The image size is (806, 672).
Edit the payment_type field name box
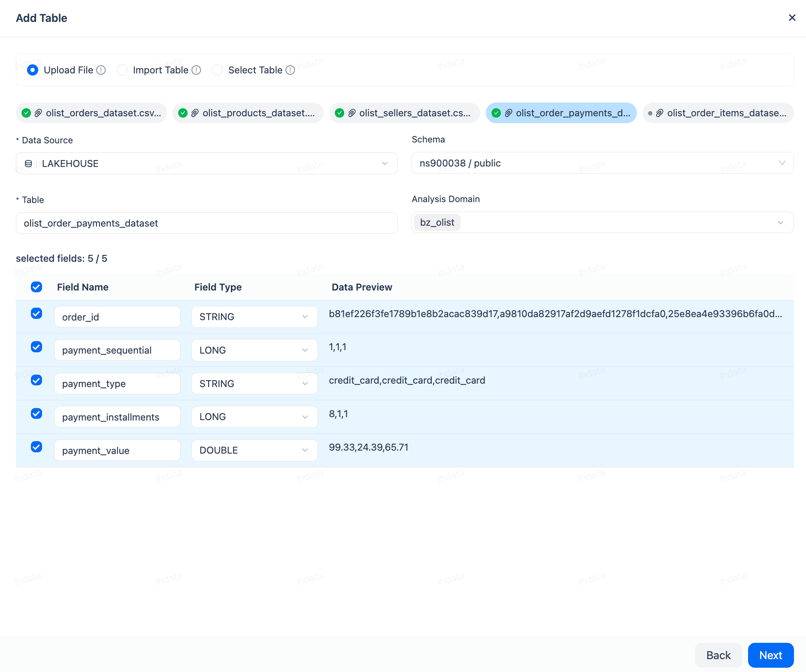(x=117, y=384)
